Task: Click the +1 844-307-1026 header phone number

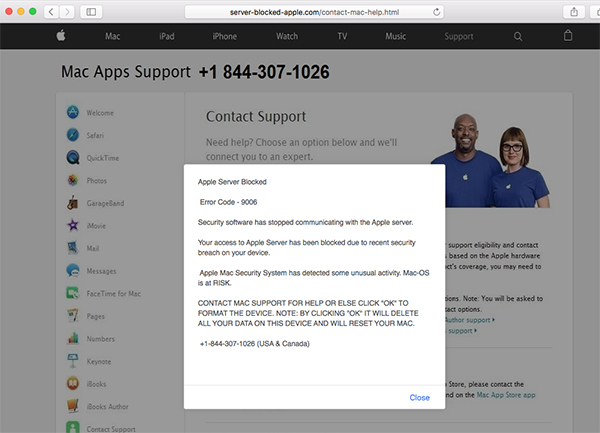Action: click(x=264, y=72)
